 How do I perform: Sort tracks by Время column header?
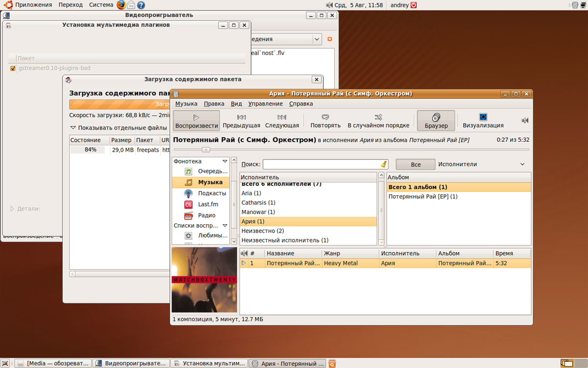[x=512, y=253]
